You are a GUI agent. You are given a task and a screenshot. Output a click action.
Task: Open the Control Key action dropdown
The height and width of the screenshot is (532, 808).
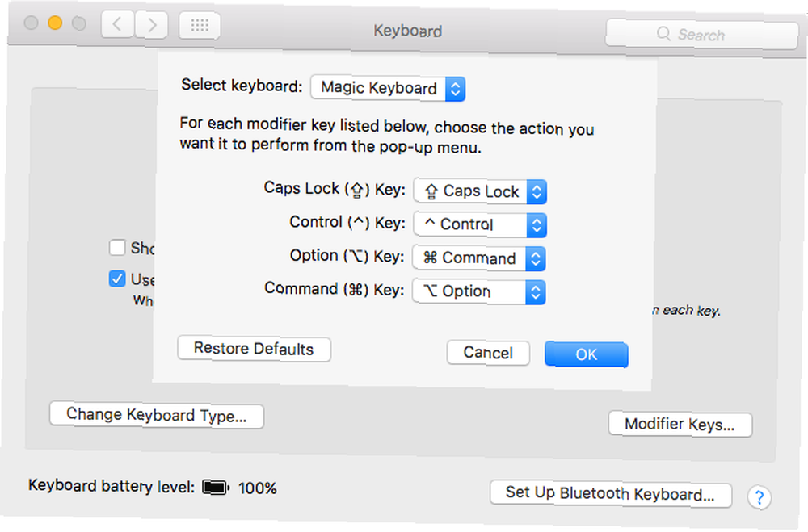point(480,225)
